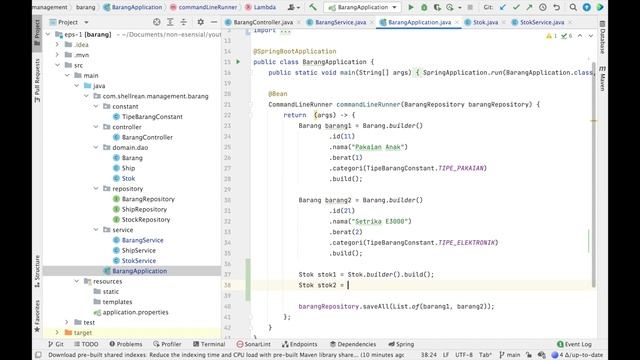
Task: Click the stop square button in toolbar
Action: point(470,7)
